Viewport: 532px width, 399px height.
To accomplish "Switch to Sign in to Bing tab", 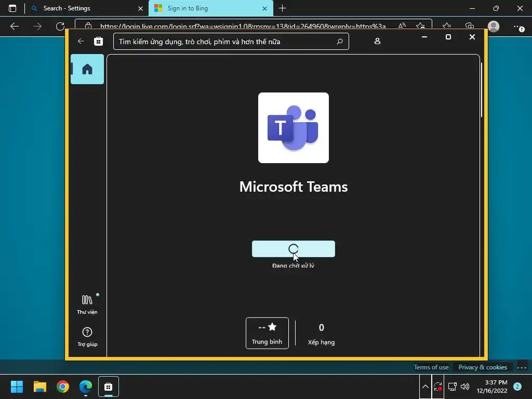I will coord(210,8).
